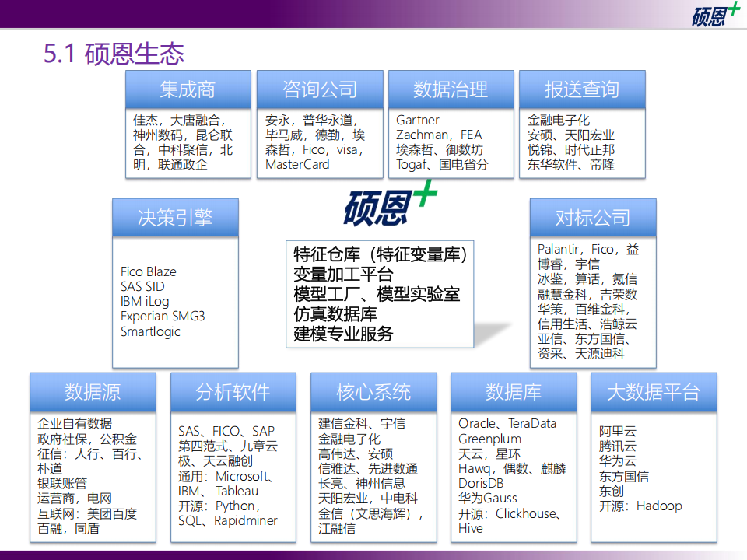This screenshot has width=747, height=560.
Task: Select the 核心系统 header box
Action: (x=373, y=392)
